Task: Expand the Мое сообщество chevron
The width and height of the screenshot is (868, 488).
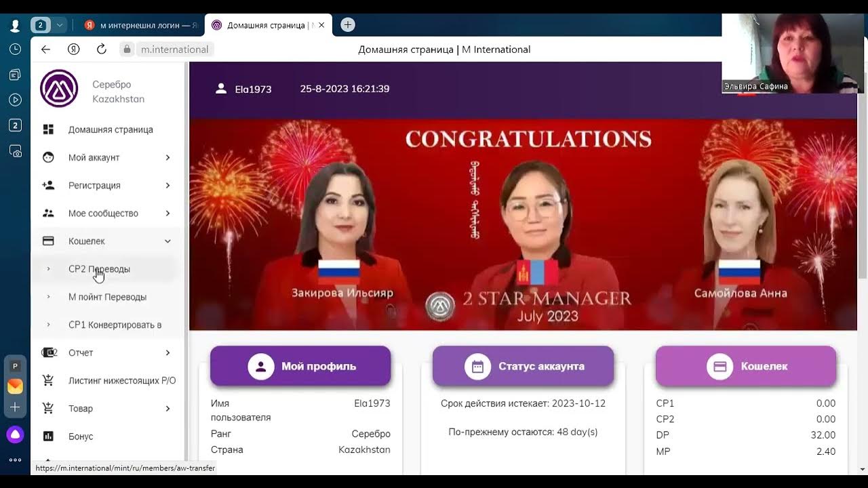Action: click(x=167, y=213)
